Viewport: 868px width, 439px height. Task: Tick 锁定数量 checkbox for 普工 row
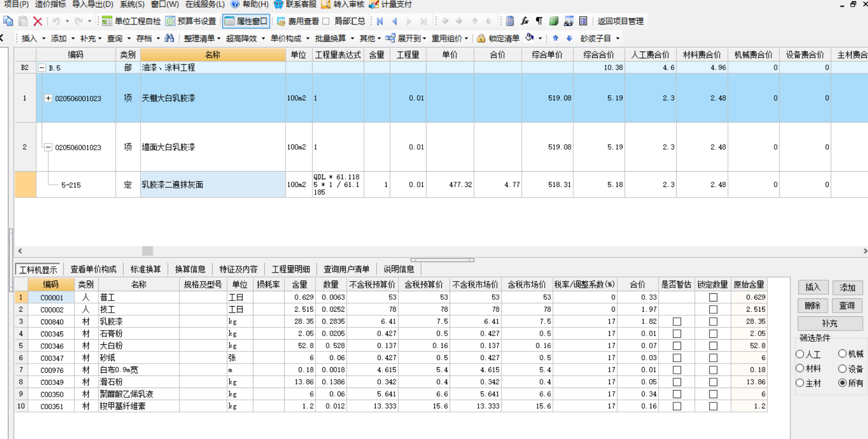point(713,297)
